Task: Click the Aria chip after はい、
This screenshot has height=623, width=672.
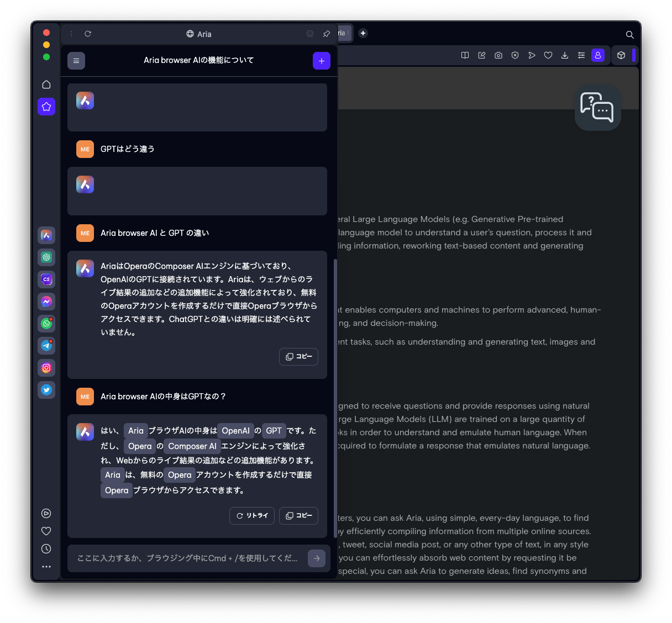Action: pyautogui.click(x=136, y=431)
